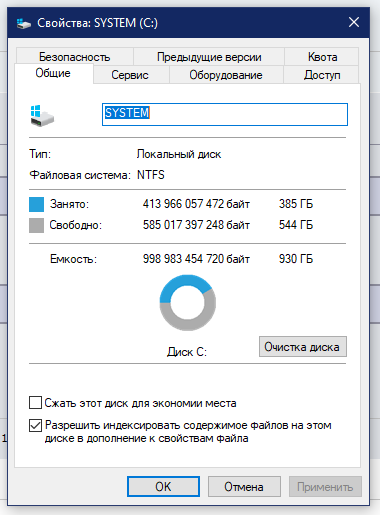Click the Локальный диск type value
Image resolution: width=380 pixels, height=515 pixels.
[x=179, y=154]
